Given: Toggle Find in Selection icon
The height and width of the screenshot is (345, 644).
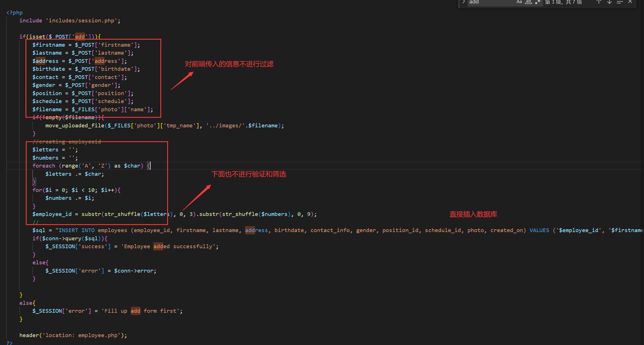Looking at the screenshot, I should (620, 2).
